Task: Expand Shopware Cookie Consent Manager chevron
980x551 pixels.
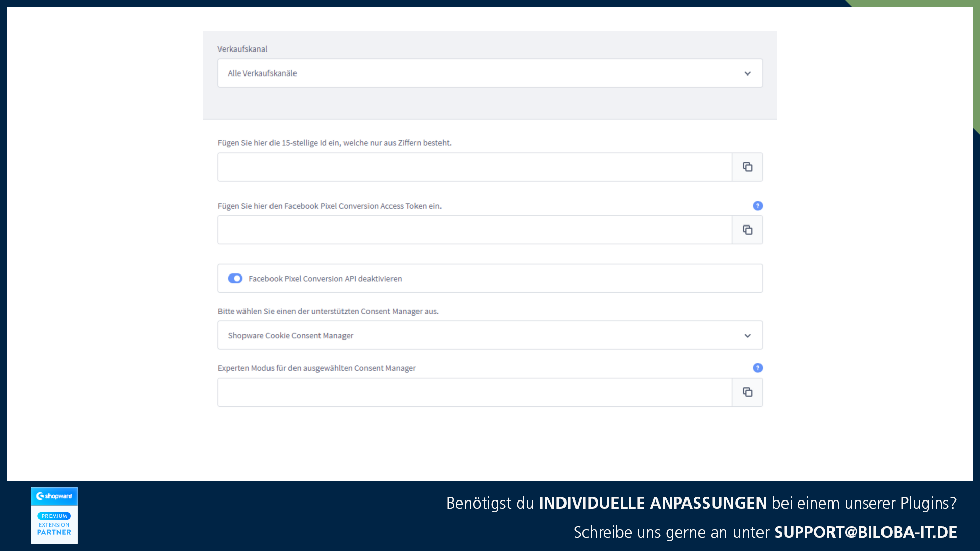Action: [x=747, y=336]
